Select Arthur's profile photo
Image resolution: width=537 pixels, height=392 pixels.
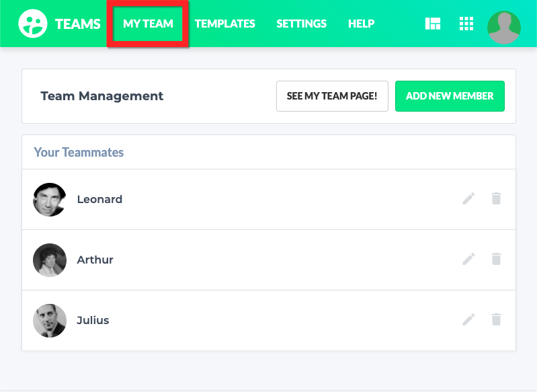click(50, 260)
